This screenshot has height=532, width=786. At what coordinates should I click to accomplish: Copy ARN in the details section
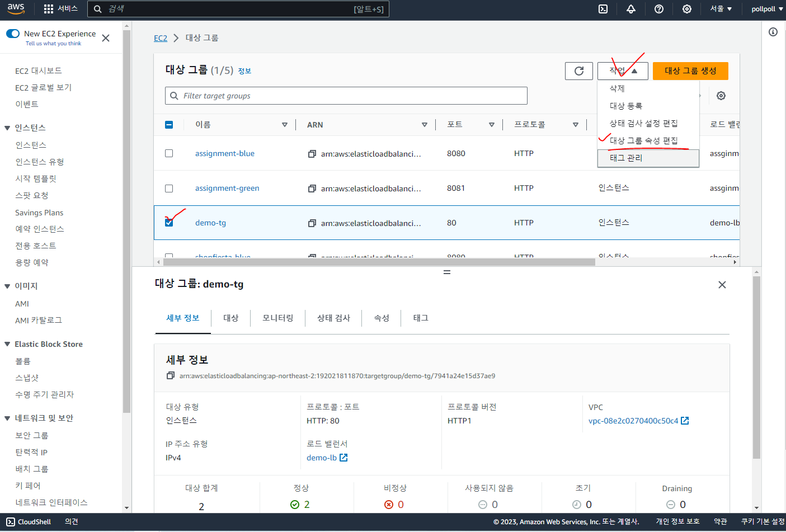(171, 375)
